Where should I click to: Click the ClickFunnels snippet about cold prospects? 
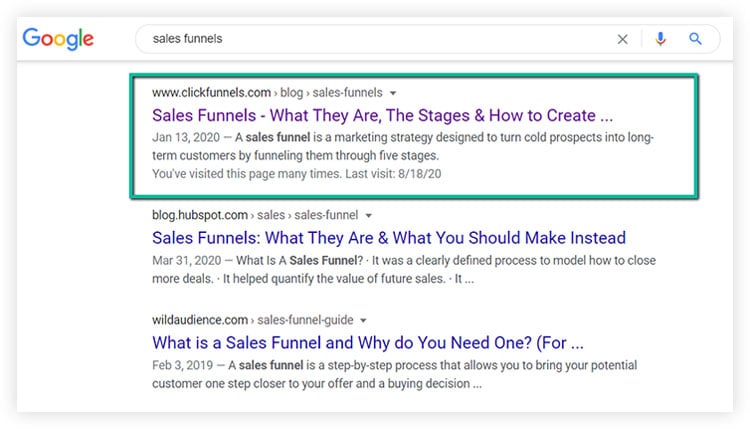click(x=402, y=146)
